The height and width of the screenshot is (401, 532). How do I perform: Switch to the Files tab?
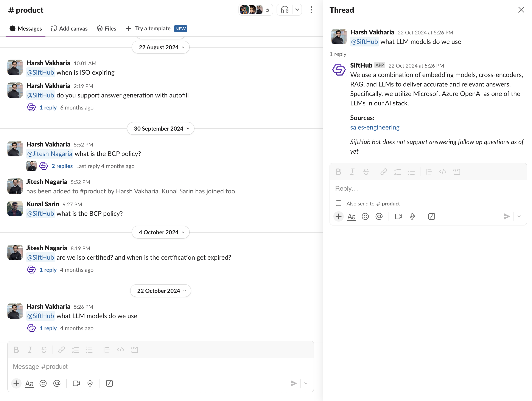[x=107, y=29]
